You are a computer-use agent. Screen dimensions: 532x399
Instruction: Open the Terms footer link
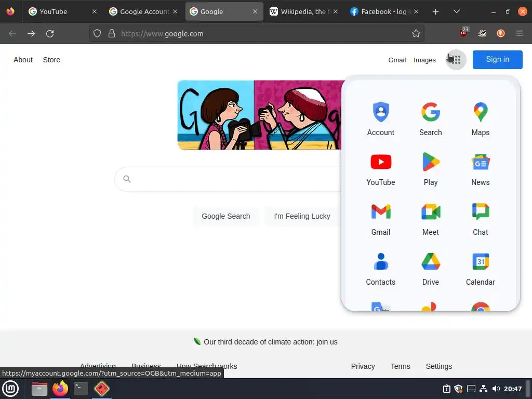pos(400,366)
